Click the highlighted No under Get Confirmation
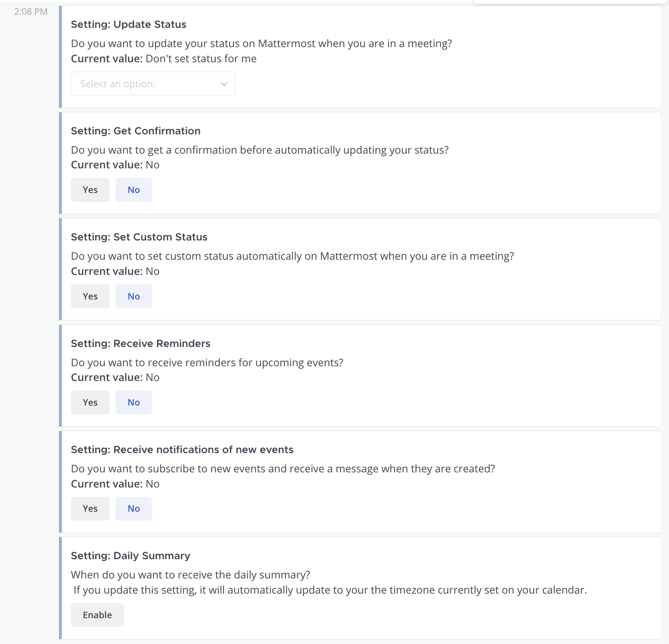 pos(133,189)
